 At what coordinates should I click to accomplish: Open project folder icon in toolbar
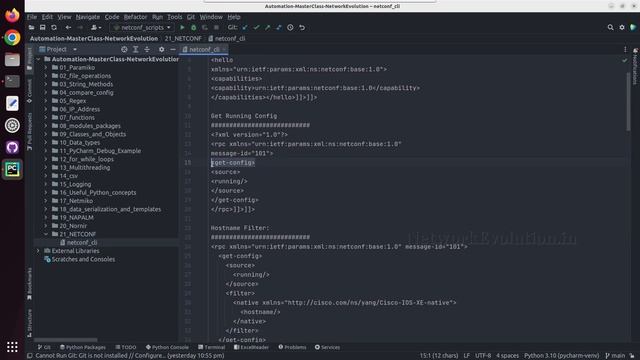pos(31,27)
